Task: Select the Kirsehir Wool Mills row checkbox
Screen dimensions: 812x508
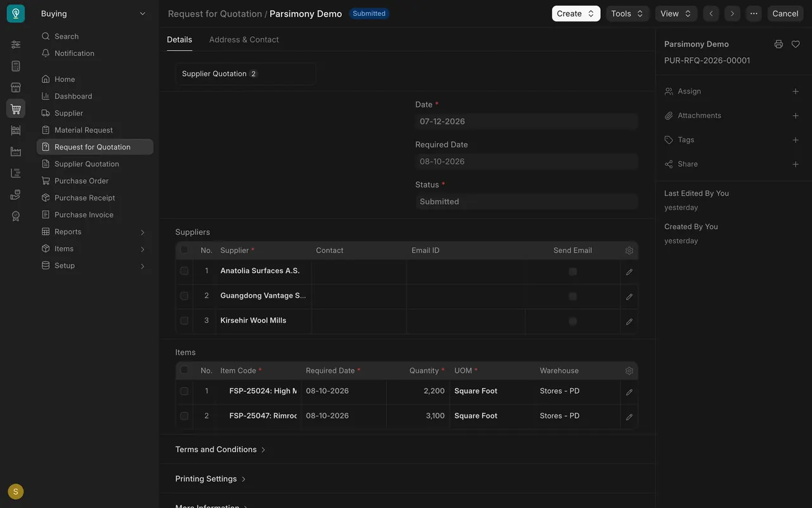Action: tap(184, 321)
